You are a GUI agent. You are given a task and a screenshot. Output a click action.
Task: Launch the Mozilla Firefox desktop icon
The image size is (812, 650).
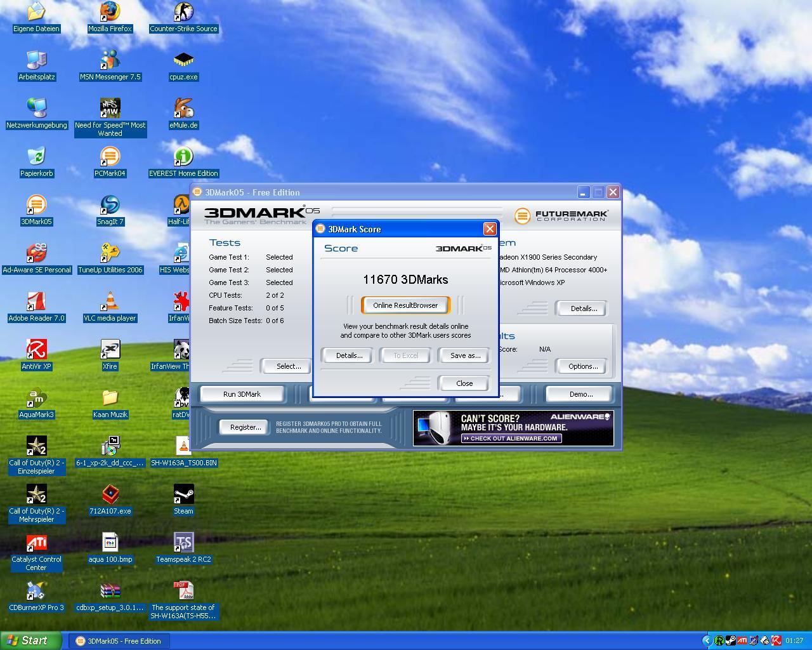(110, 11)
